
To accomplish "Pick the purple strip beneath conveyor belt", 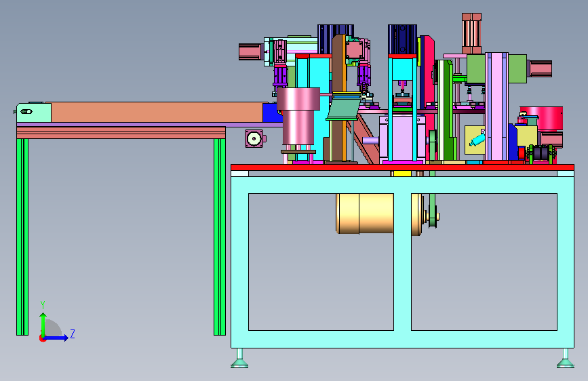I will [x=149, y=125].
